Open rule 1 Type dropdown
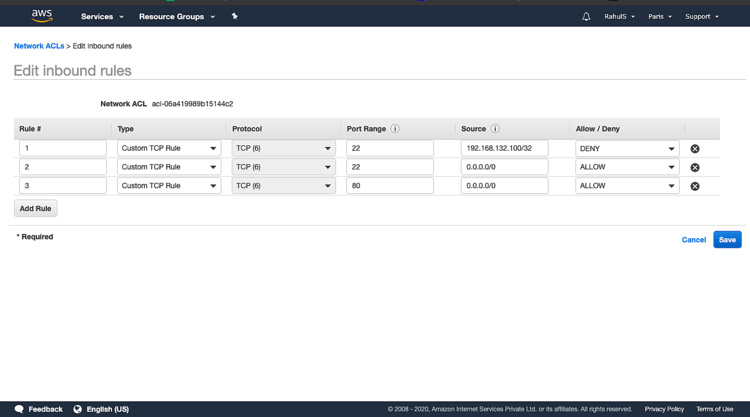Viewport: 750px width, 417px height. [168, 148]
